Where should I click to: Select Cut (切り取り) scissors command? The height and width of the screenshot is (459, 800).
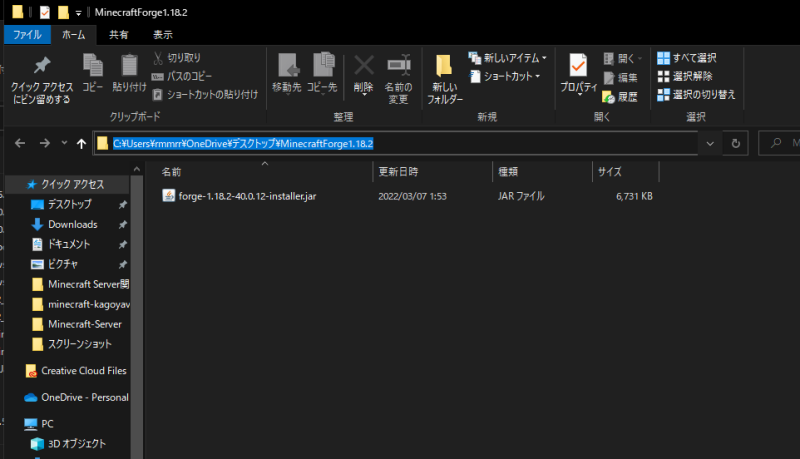[x=177, y=58]
